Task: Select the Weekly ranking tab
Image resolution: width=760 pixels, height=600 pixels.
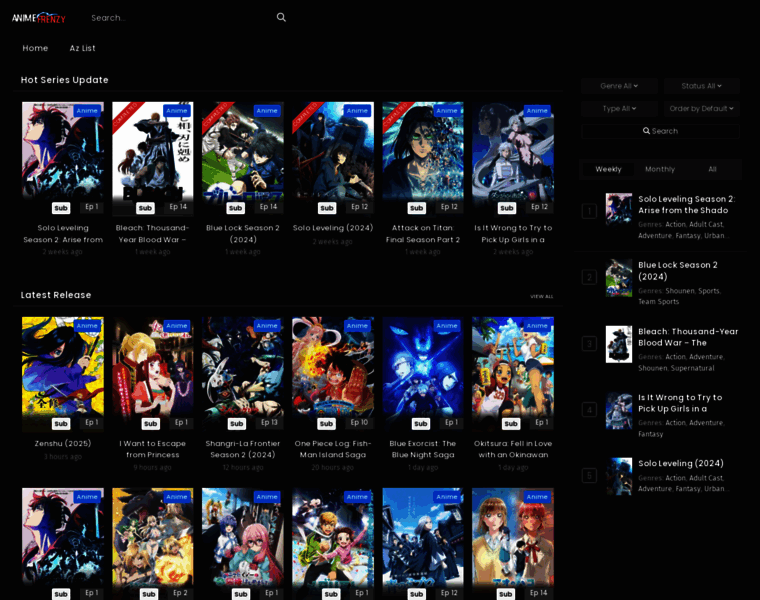Action: (x=608, y=169)
